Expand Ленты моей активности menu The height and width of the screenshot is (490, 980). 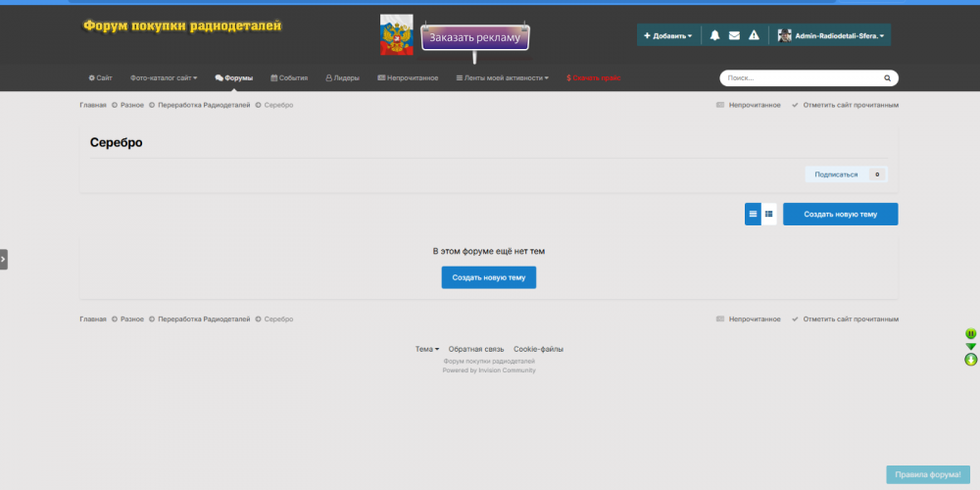[503, 77]
